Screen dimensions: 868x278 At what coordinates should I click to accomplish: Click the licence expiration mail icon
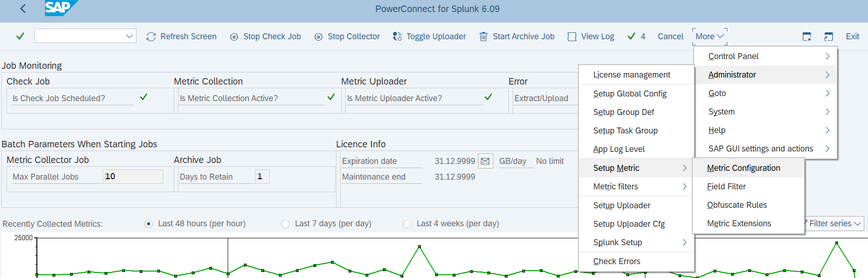485,161
